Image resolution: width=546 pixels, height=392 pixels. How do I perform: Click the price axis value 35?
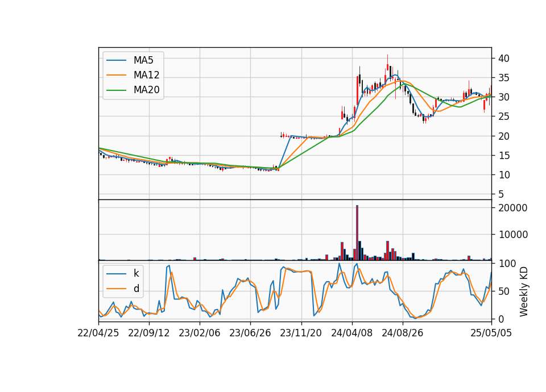click(503, 78)
